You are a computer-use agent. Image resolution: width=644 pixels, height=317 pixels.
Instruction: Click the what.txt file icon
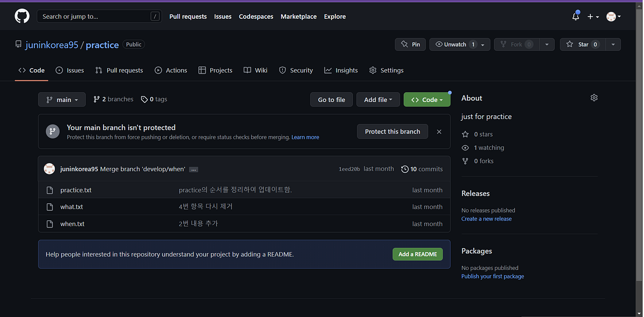[50, 207]
